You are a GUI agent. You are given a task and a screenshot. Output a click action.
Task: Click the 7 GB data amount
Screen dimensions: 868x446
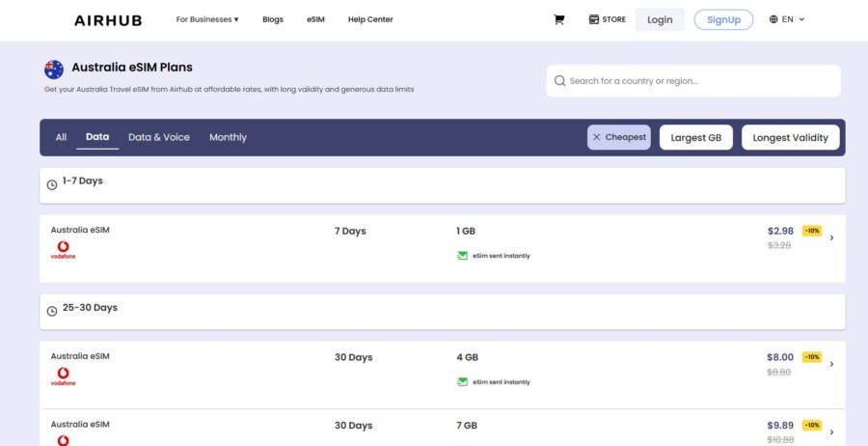pos(467,426)
